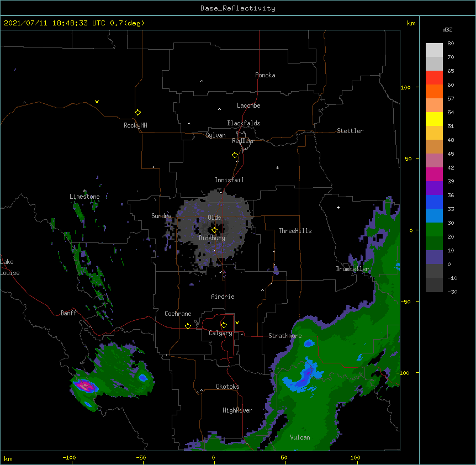Click the dark blue 33-36 dBZ legend swatch
The height and width of the screenshot is (465, 476).
tap(434, 202)
